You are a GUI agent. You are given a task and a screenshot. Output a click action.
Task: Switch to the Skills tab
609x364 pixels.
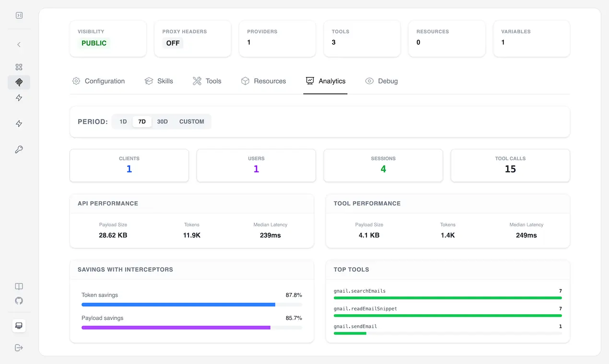(159, 81)
